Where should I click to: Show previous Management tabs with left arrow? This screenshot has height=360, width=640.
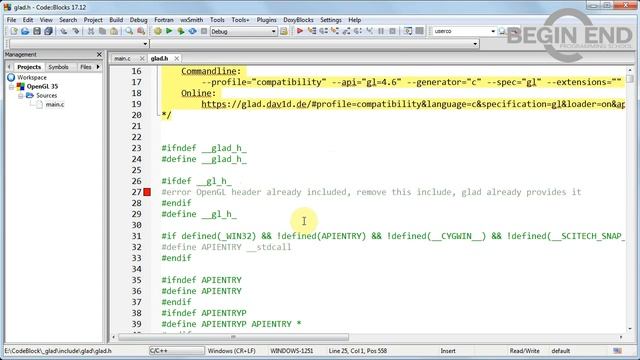pyautogui.click(x=9, y=67)
